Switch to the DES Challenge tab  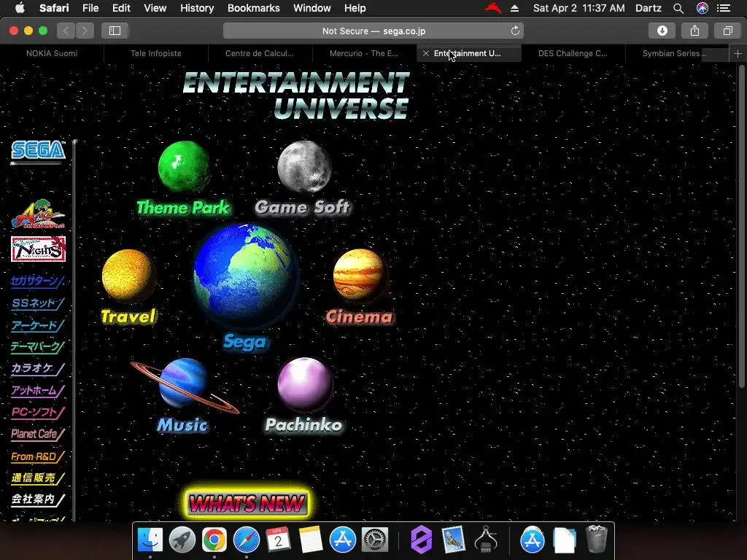click(x=573, y=53)
